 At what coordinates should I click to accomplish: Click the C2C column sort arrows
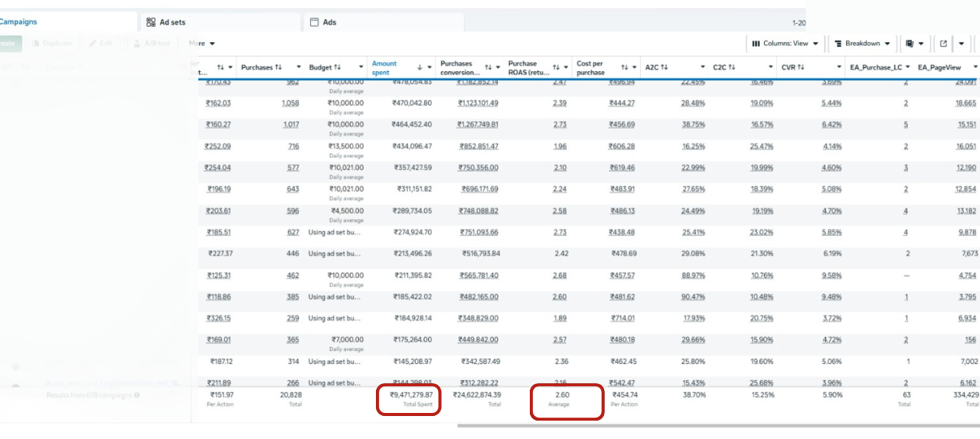pyautogui.click(x=732, y=67)
